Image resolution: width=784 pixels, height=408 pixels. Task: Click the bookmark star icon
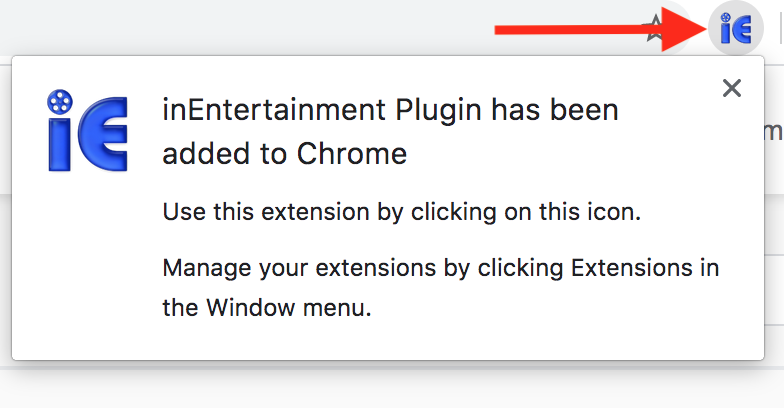point(656,29)
